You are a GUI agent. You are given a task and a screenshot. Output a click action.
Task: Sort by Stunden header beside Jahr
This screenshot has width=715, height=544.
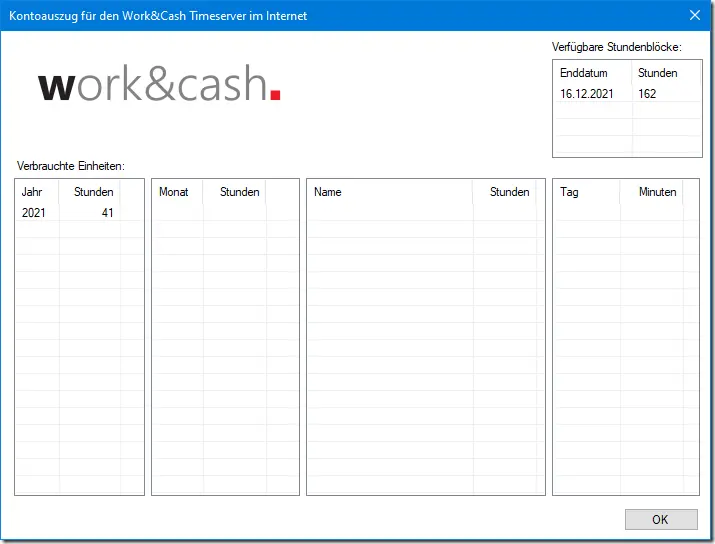[x=90, y=192]
